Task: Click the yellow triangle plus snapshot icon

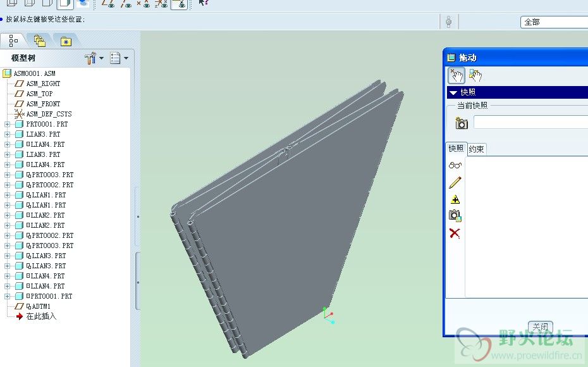Action: pyautogui.click(x=455, y=199)
